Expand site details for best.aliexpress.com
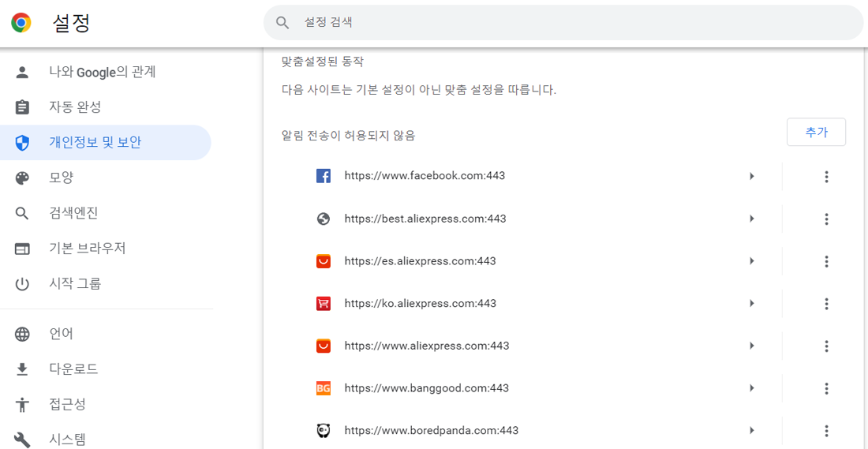The height and width of the screenshot is (449, 868). click(x=751, y=219)
